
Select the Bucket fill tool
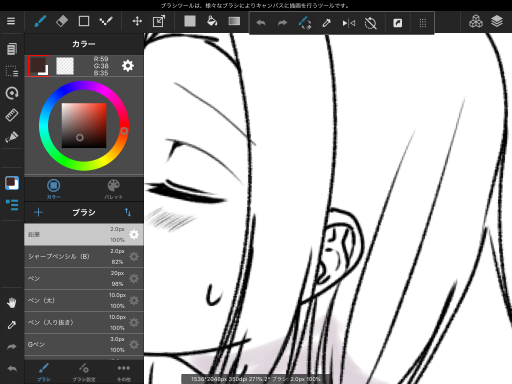212,21
